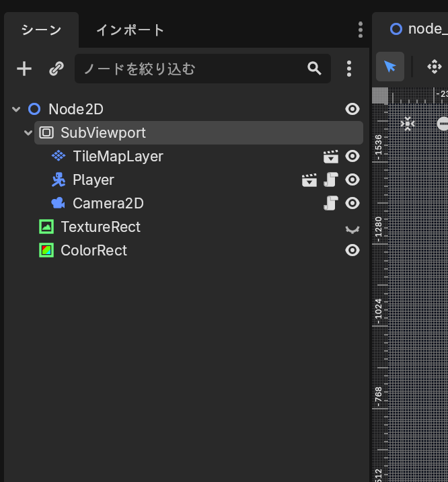Select the TileMapLayer node

[x=118, y=156]
